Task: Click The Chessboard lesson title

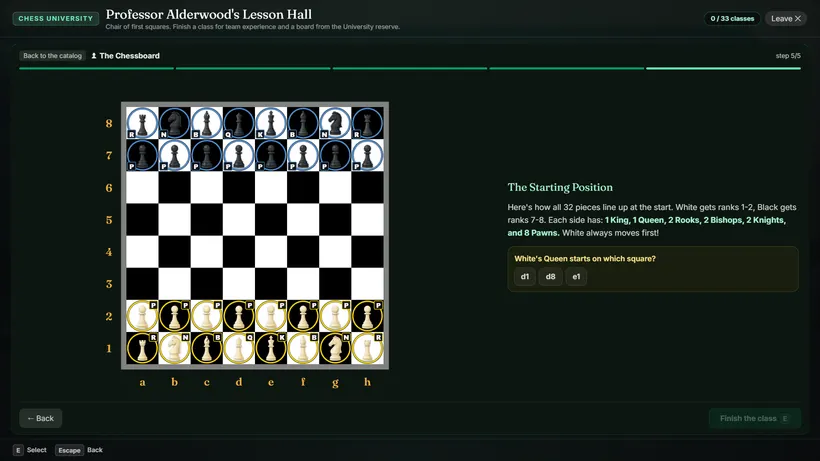Action: tap(126, 55)
